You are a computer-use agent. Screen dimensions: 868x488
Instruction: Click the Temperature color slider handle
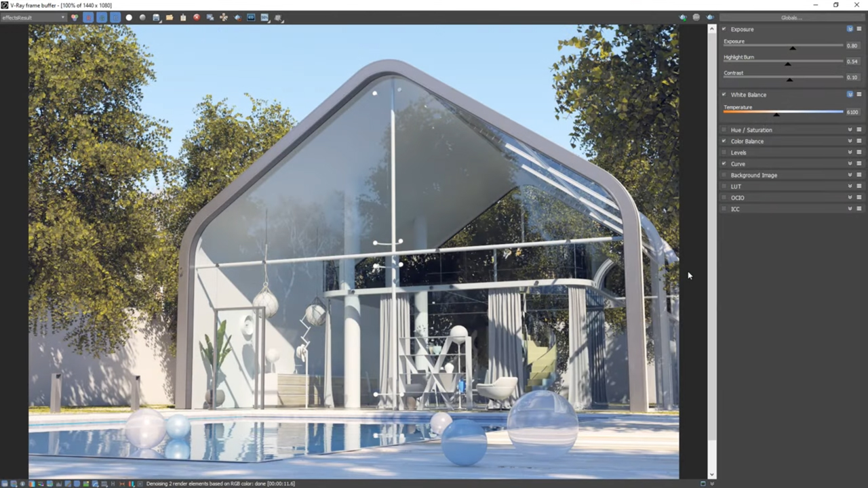(x=776, y=115)
